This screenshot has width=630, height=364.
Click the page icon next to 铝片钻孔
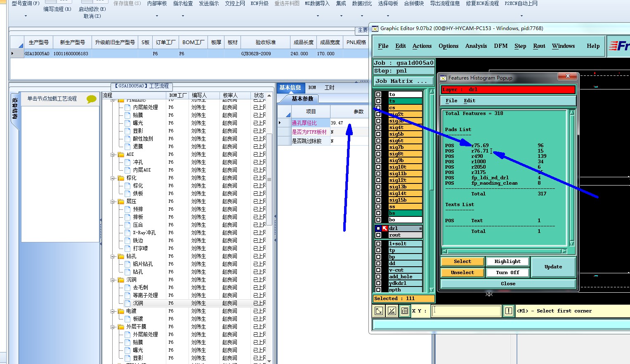click(x=127, y=264)
